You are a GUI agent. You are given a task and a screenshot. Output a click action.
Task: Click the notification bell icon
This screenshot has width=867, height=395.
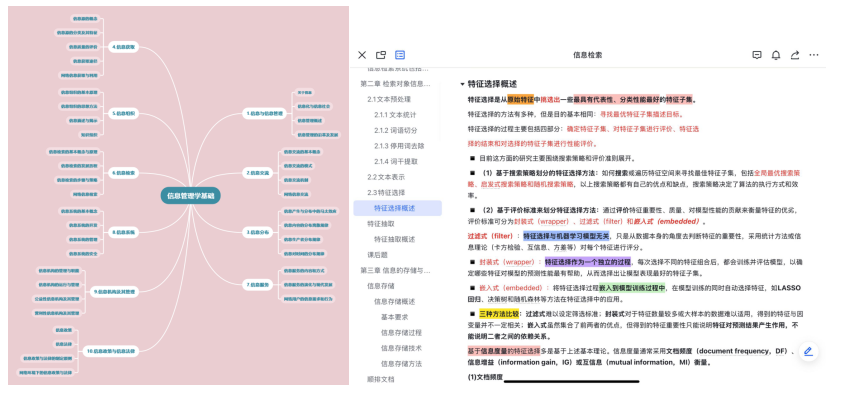[776, 55]
